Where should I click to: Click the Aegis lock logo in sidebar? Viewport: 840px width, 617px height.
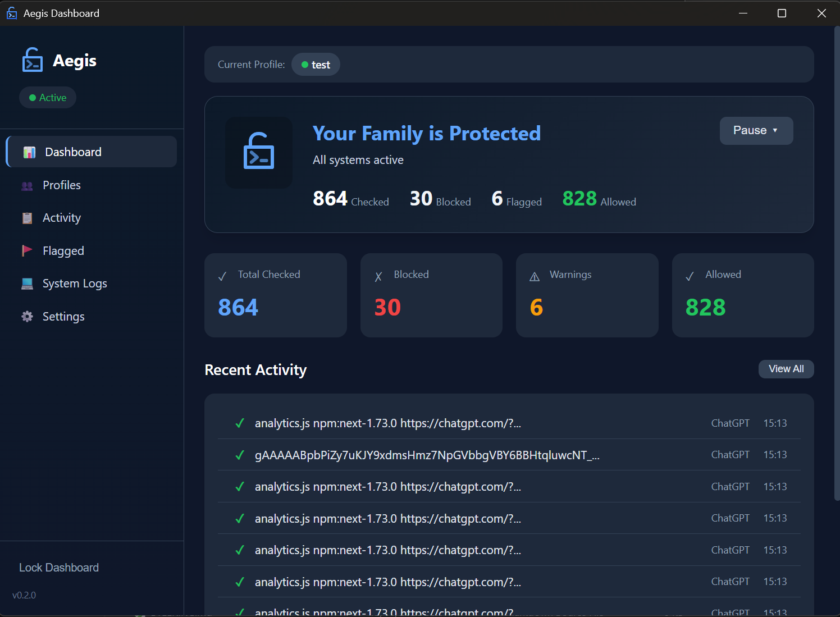(x=32, y=60)
